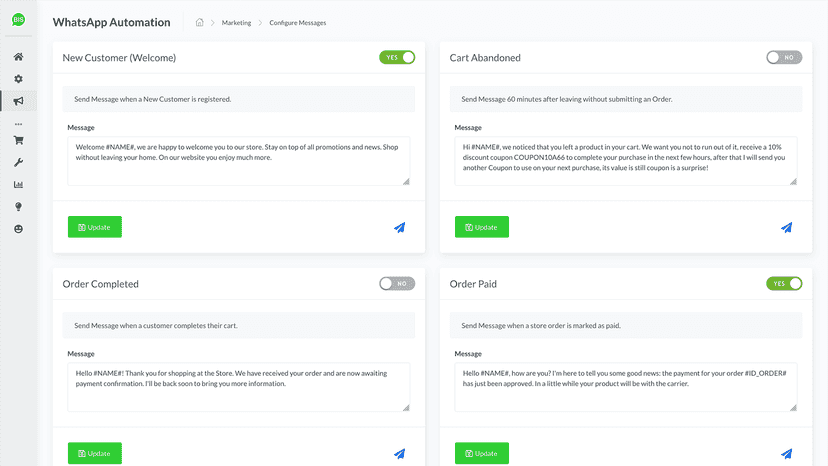
Task: Update the New Customer welcome message
Action: click(x=95, y=227)
